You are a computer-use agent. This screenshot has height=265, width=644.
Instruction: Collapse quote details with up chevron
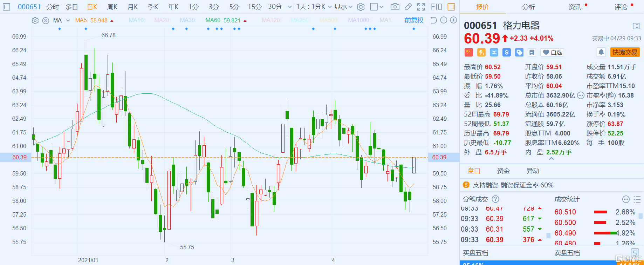coord(551,159)
